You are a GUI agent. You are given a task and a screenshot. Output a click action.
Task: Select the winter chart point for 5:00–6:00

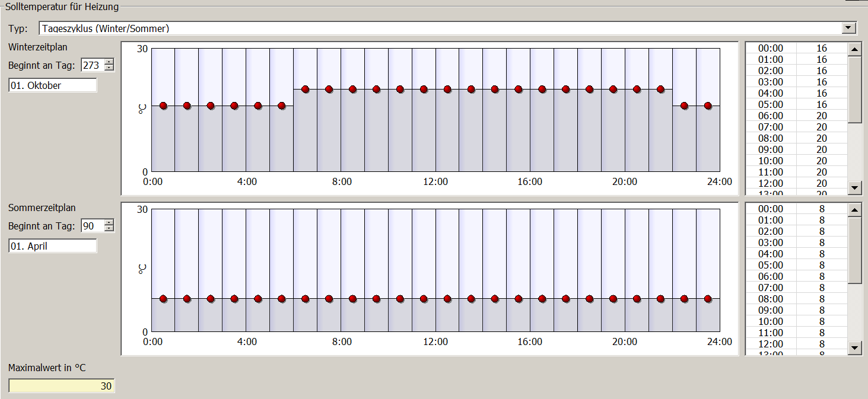click(282, 106)
